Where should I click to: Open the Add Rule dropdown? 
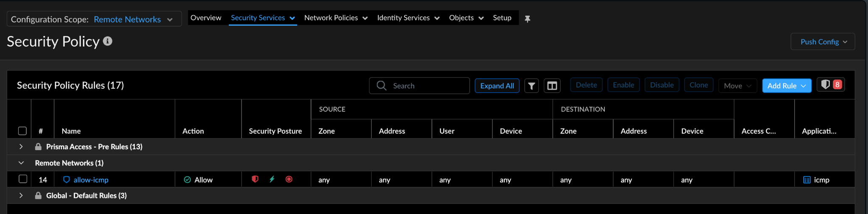[x=787, y=85]
